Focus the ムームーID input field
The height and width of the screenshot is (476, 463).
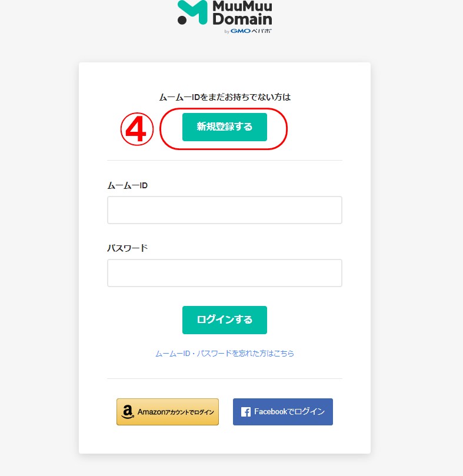[x=225, y=210]
